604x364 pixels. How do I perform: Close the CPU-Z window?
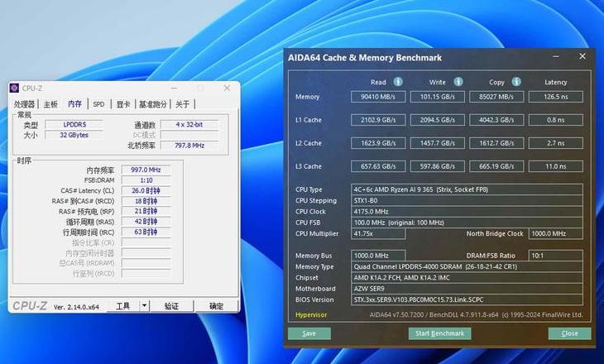tap(228, 89)
